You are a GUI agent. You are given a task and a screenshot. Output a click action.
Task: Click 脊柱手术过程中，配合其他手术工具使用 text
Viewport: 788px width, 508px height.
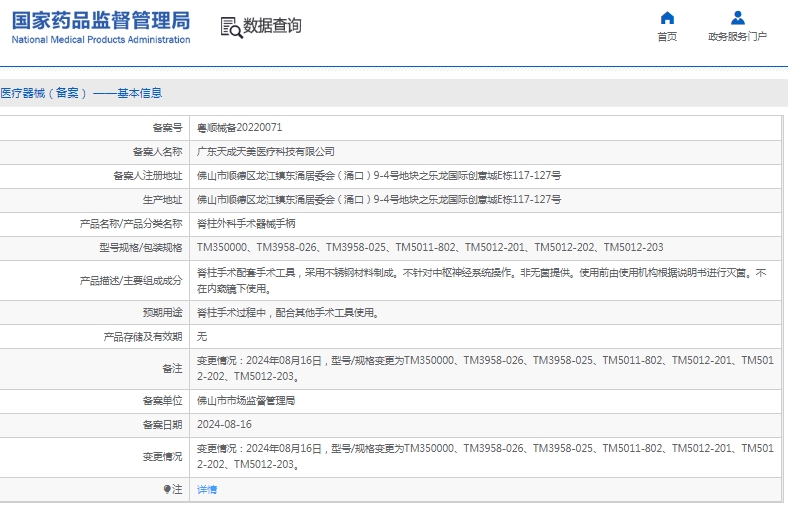coord(288,313)
